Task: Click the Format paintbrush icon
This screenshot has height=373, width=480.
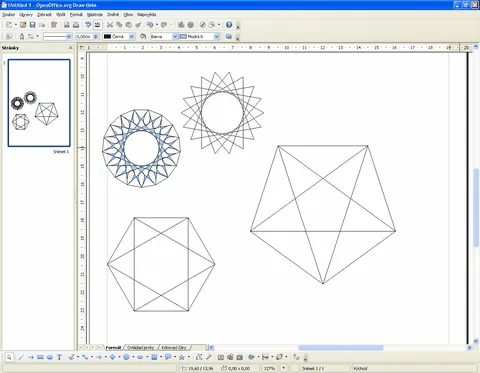Action: click(x=138, y=25)
